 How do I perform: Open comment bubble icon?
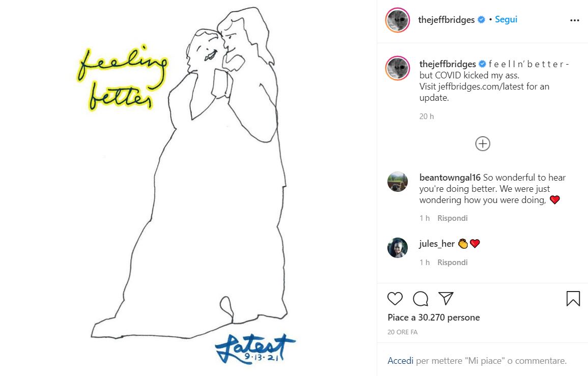(x=421, y=299)
